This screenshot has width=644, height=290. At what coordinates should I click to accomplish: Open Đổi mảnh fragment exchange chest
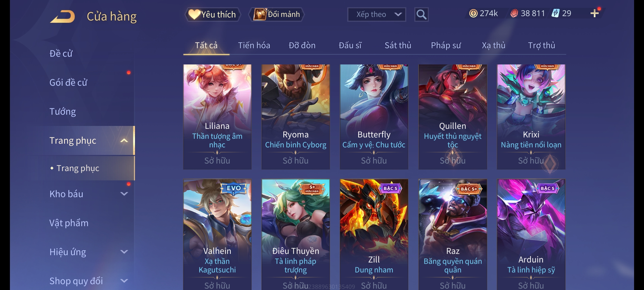277,15
